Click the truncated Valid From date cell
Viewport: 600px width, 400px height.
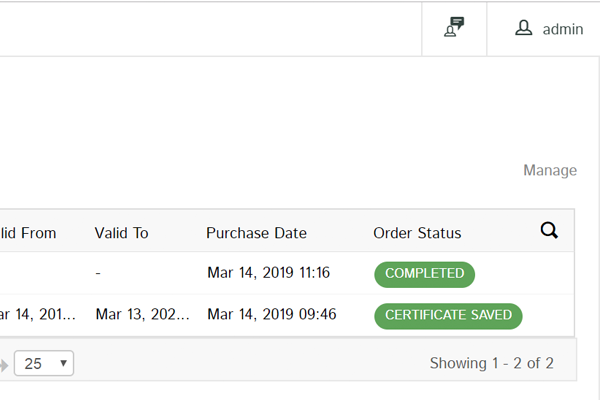(38, 315)
